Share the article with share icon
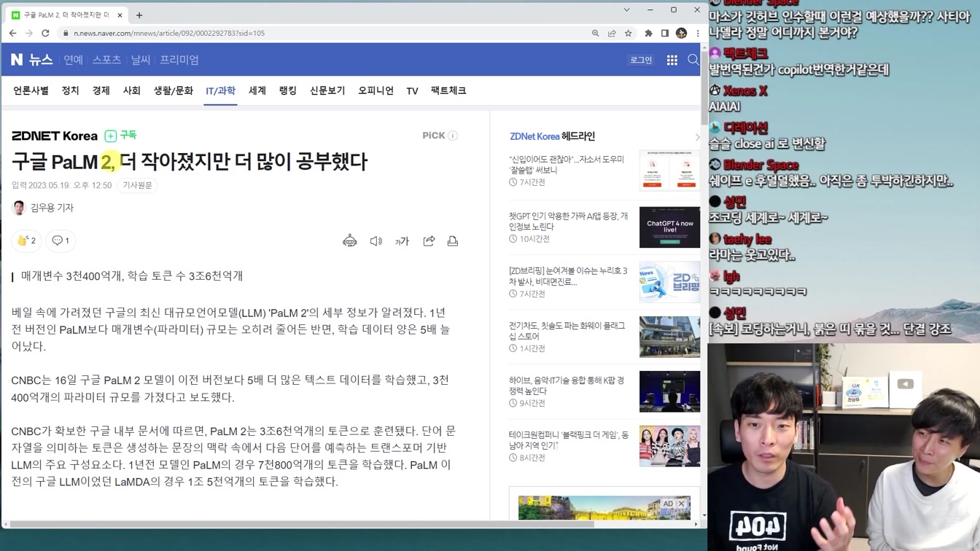 (x=429, y=241)
